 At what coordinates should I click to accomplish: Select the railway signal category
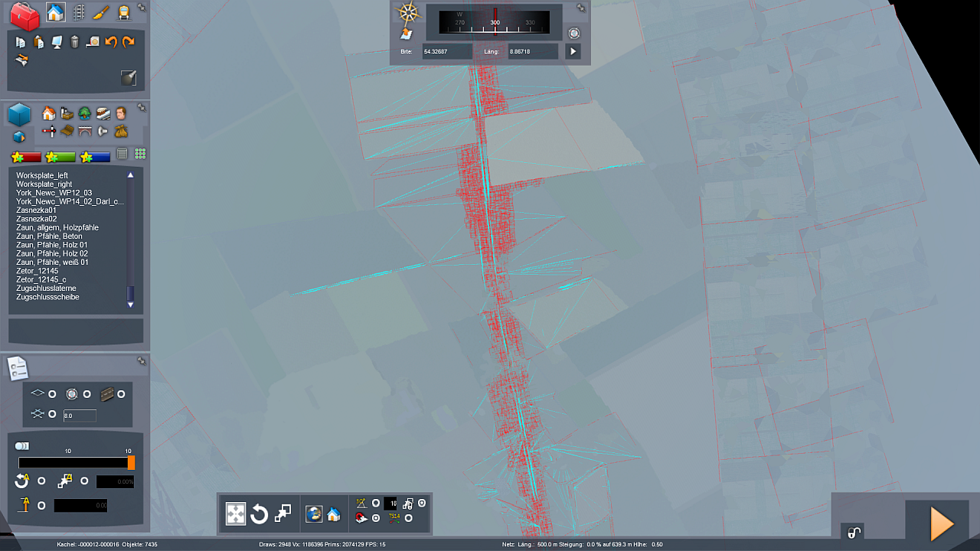coord(48,132)
